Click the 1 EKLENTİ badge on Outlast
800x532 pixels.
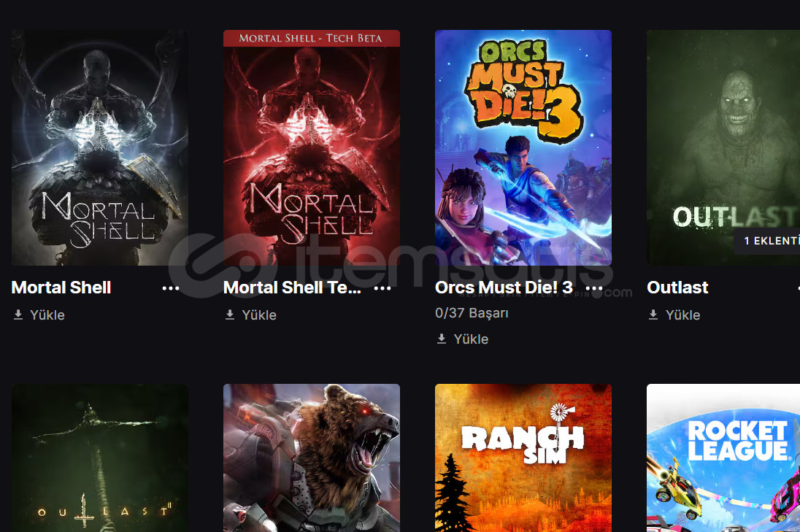pyautogui.click(x=767, y=242)
